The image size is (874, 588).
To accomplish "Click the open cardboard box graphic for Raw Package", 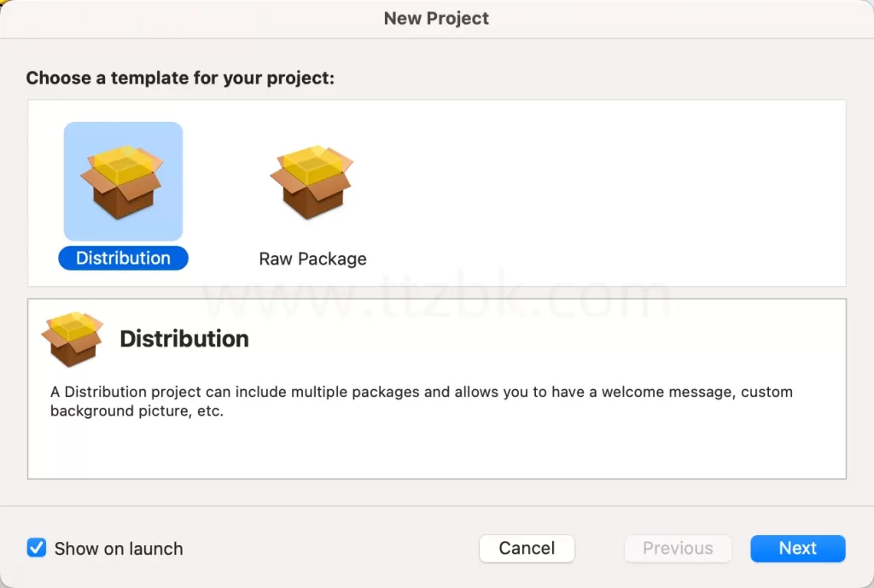I will [312, 179].
